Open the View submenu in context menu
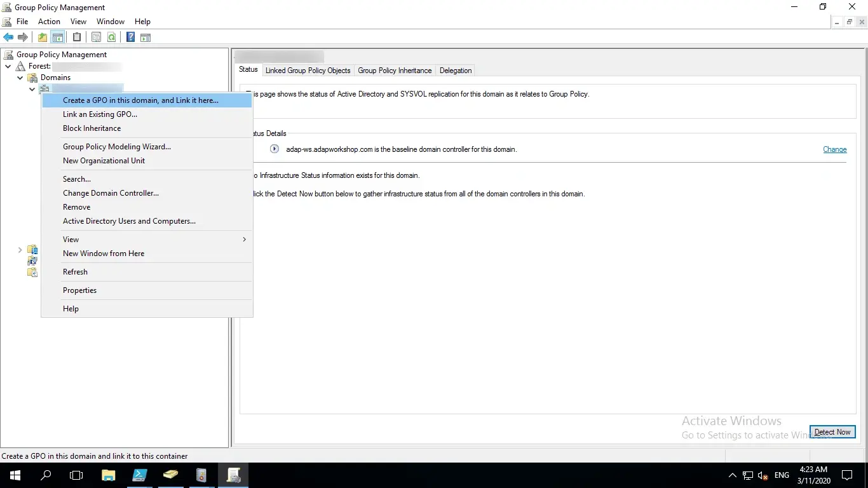This screenshot has height=488, width=868. pos(147,240)
